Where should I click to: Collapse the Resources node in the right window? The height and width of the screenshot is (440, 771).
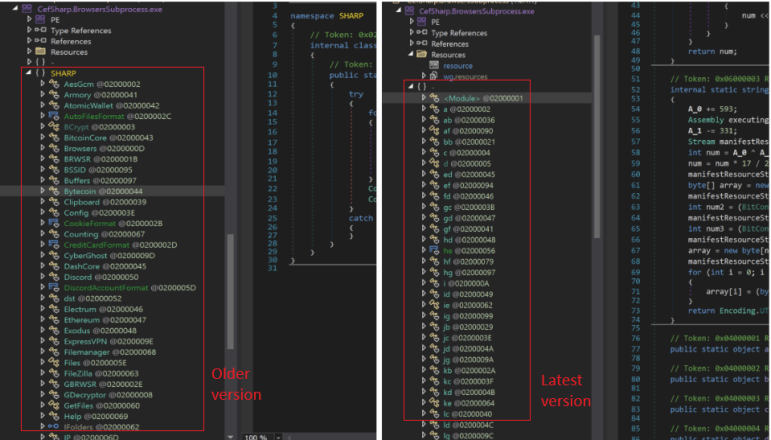pos(411,55)
